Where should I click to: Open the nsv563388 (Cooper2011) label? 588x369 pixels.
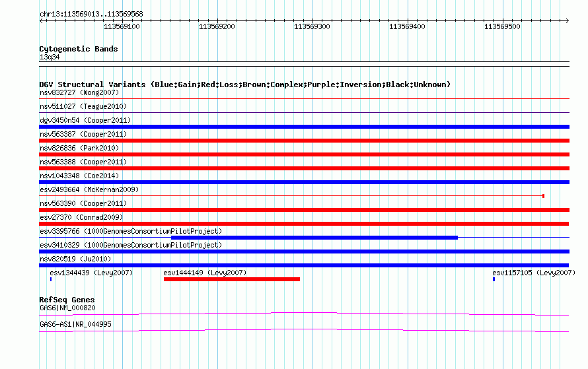(83, 162)
